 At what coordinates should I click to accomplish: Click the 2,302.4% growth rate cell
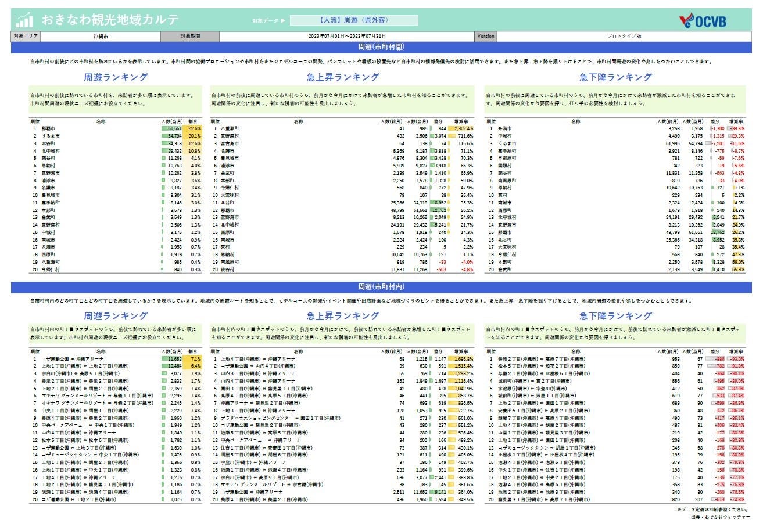click(x=463, y=128)
